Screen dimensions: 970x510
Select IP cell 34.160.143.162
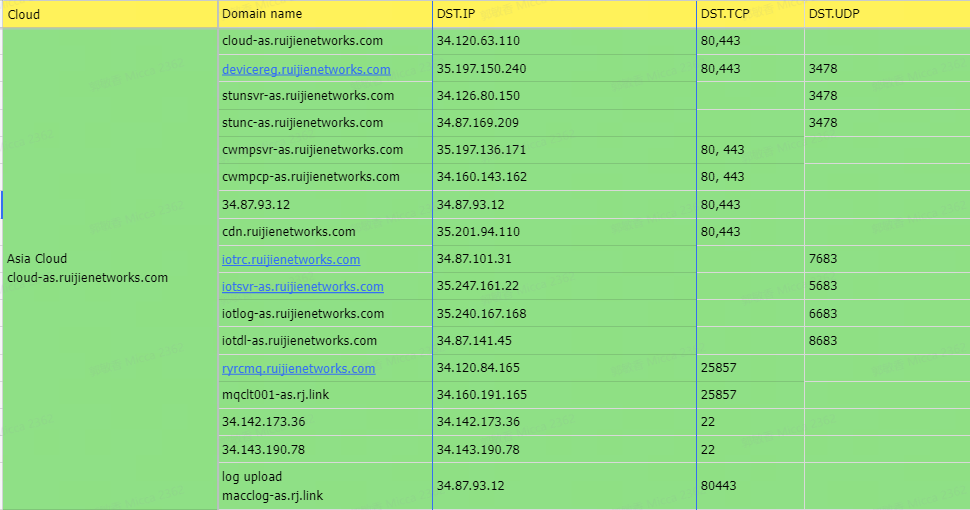click(x=564, y=177)
